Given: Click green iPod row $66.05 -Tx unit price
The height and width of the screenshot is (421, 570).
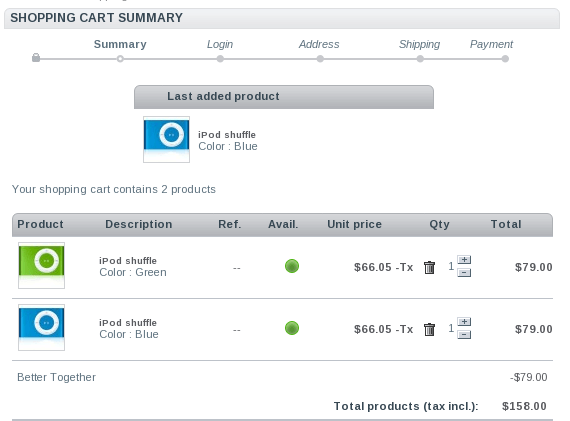Looking at the screenshot, I should pos(384,268).
